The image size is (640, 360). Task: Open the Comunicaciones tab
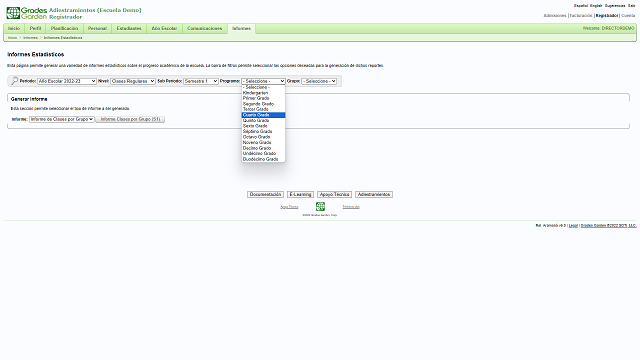pos(204,29)
